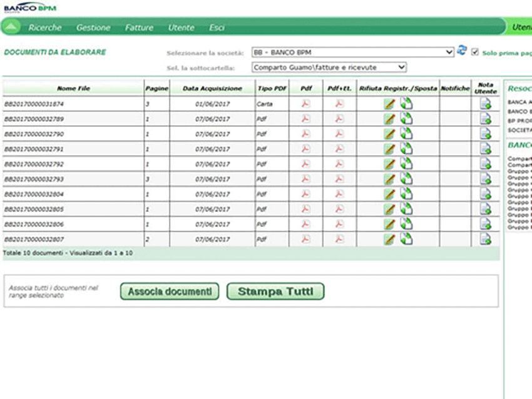Image resolution: width=532 pixels, height=399 pixels.
Task: Click the Pagine column header
Action: coord(156,88)
